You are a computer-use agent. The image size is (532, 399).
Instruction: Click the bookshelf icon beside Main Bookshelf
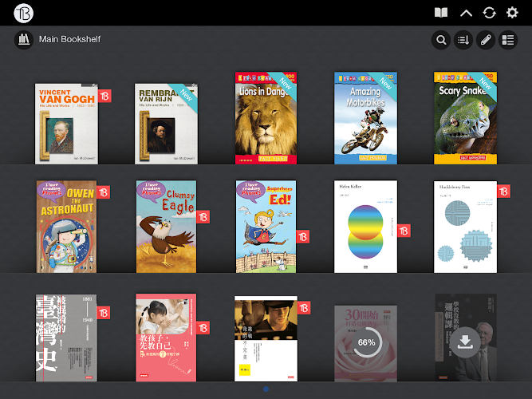coord(24,39)
